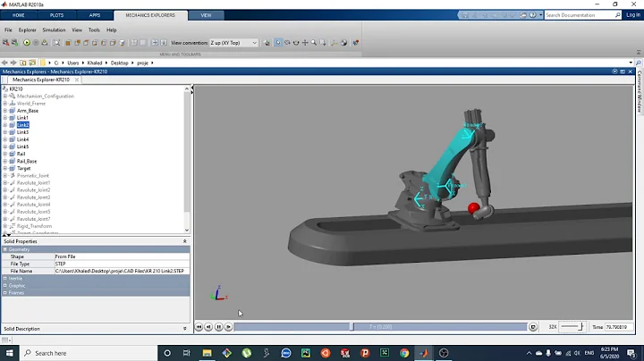644x361 pixels.
Task: Open the Tools menu
Action: (94, 30)
